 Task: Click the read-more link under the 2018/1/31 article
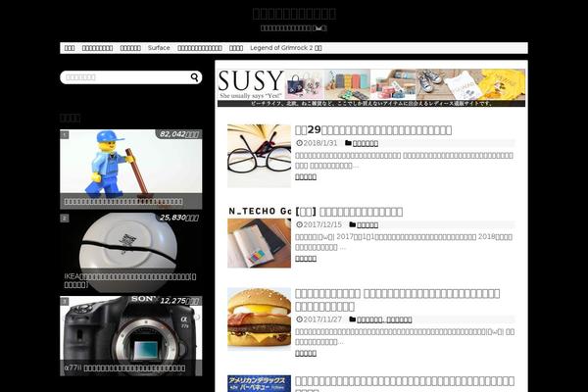[x=306, y=176]
